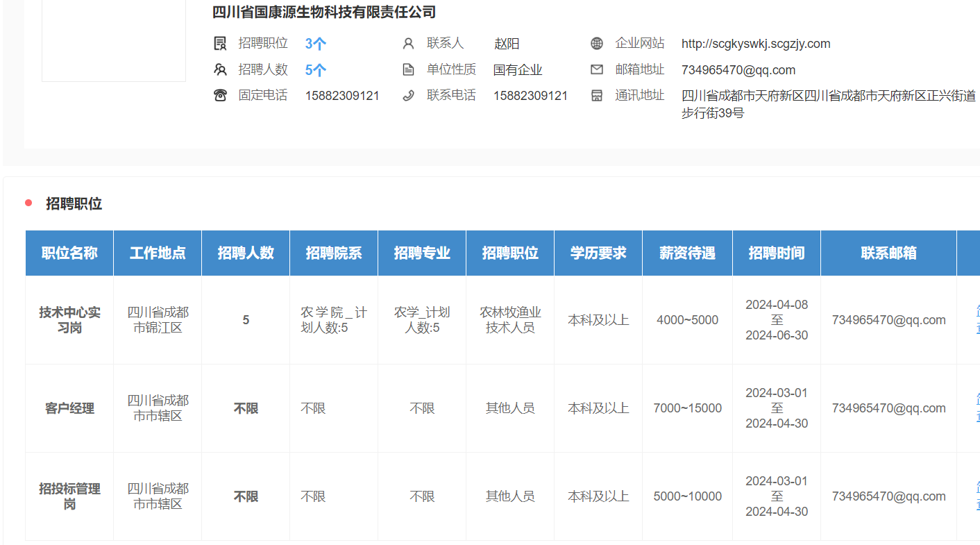
Task: Click the 联系电话 handset icon
Action: click(408, 96)
